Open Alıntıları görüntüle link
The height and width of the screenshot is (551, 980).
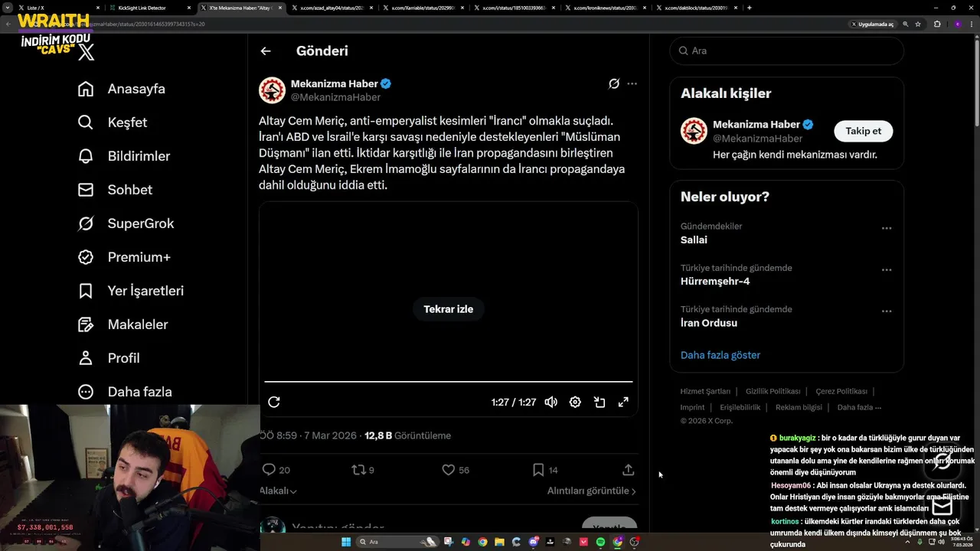592,491
